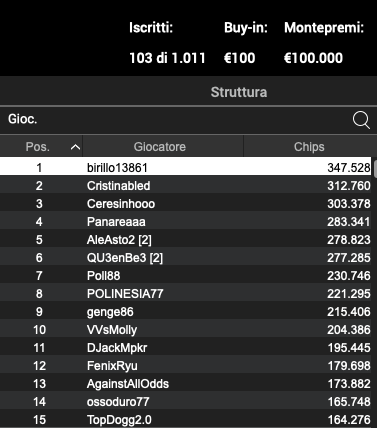The image size is (377, 428).
Task: Click the player list scrollbar thumb
Action: tap(375, 169)
